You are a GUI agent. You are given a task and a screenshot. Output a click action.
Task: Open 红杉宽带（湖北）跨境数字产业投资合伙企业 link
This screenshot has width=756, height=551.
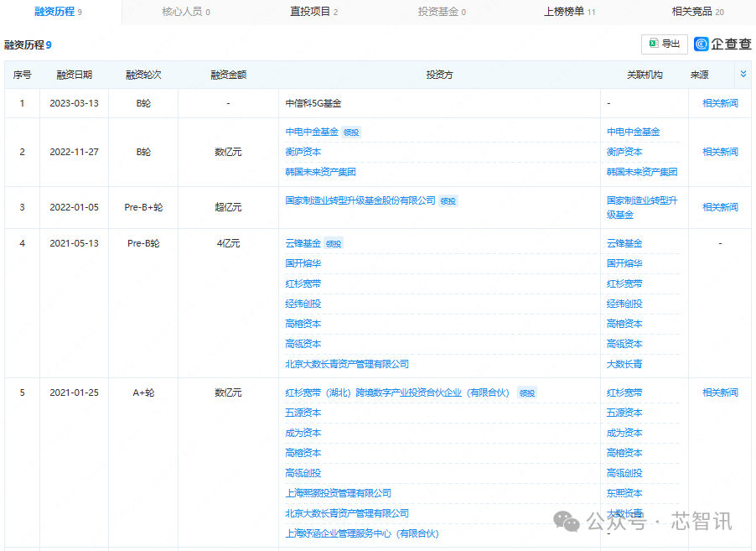tap(396, 392)
